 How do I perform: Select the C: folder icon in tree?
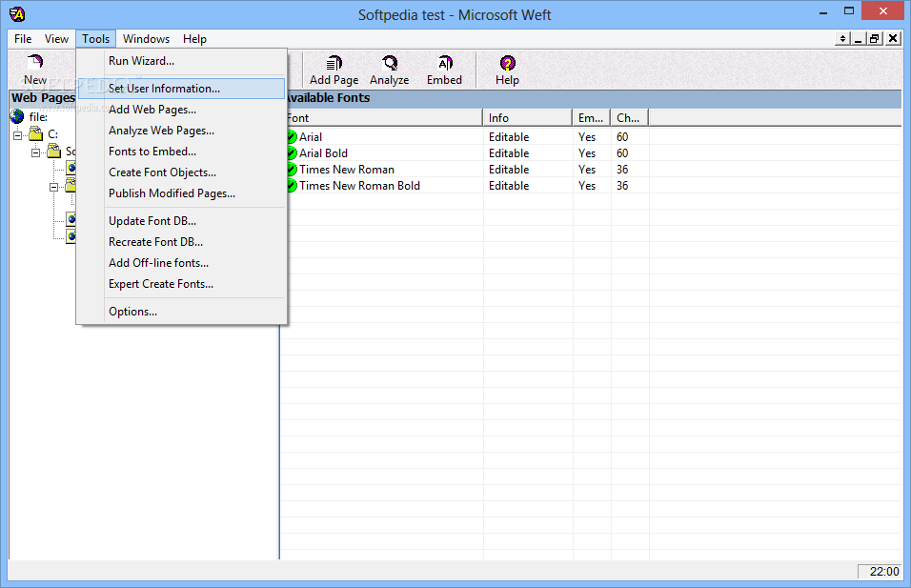[x=36, y=134]
